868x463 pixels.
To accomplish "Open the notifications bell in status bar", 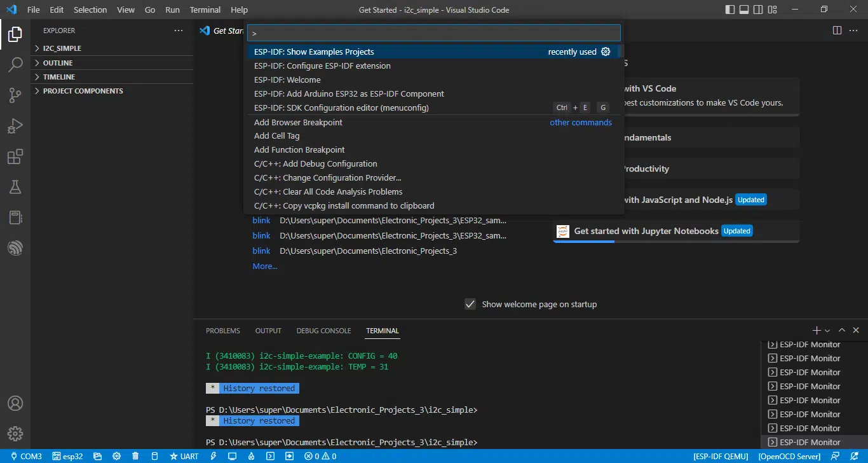I will (855, 456).
